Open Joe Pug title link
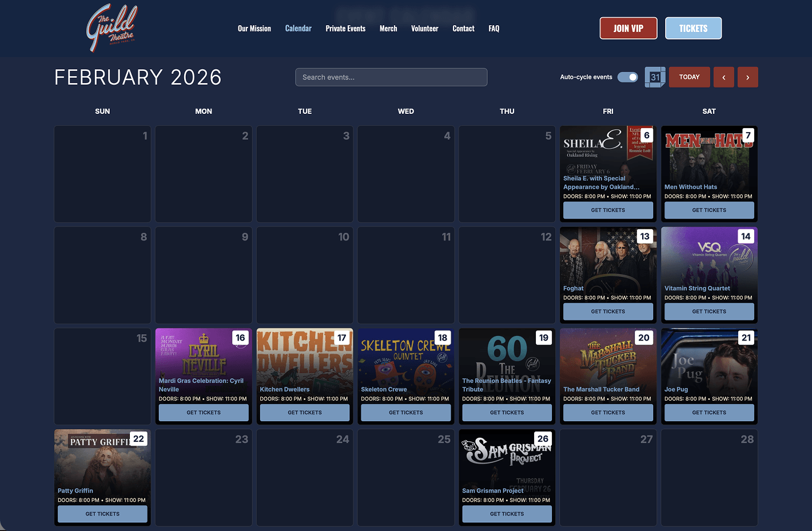Viewport: 812px width, 531px height. [x=676, y=390]
